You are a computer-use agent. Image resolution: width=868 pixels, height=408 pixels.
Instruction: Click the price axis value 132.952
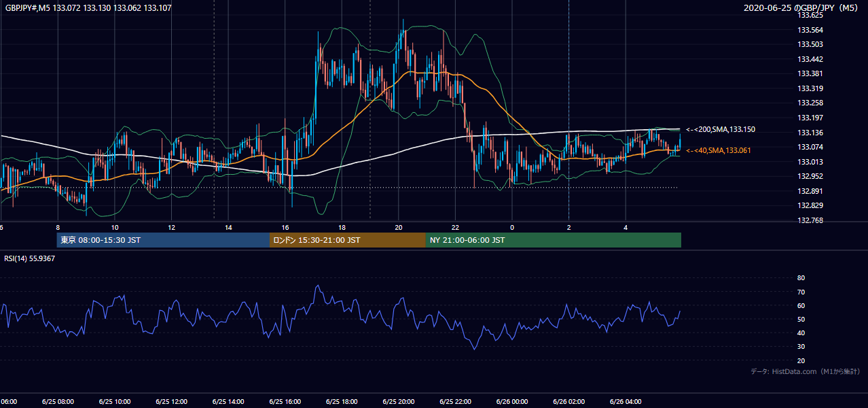click(x=810, y=176)
